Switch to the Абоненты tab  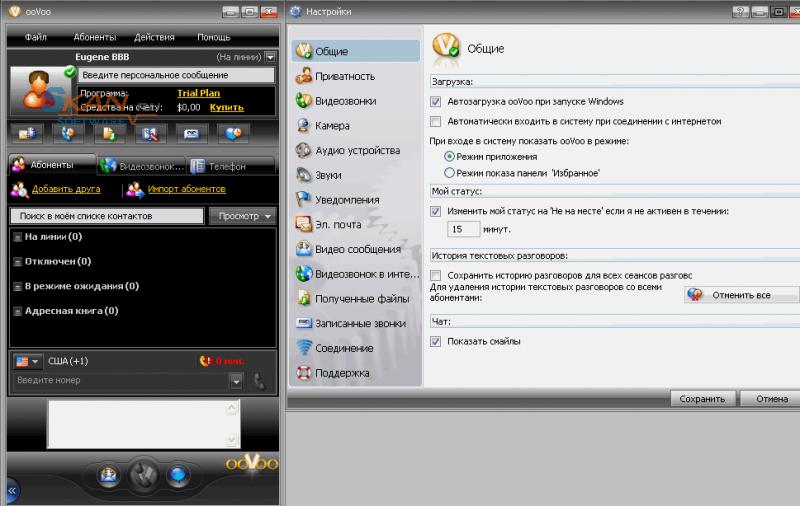click(x=52, y=165)
